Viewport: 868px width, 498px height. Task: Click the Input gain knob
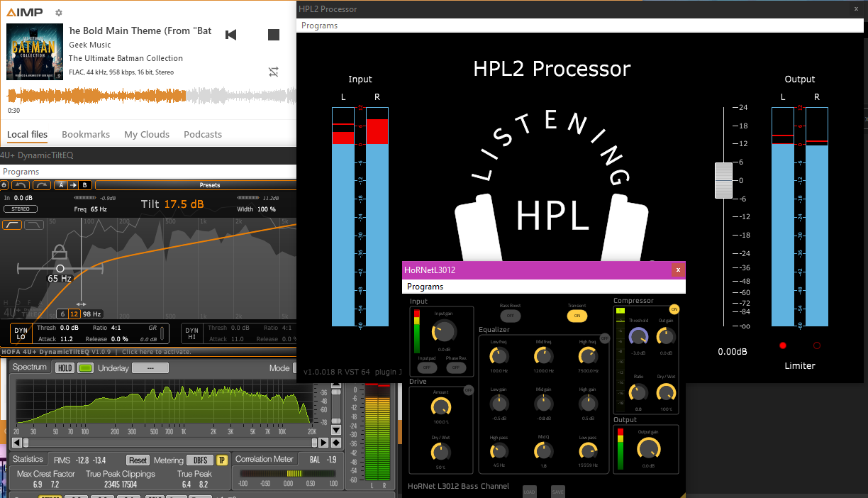(x=444, y=330)
